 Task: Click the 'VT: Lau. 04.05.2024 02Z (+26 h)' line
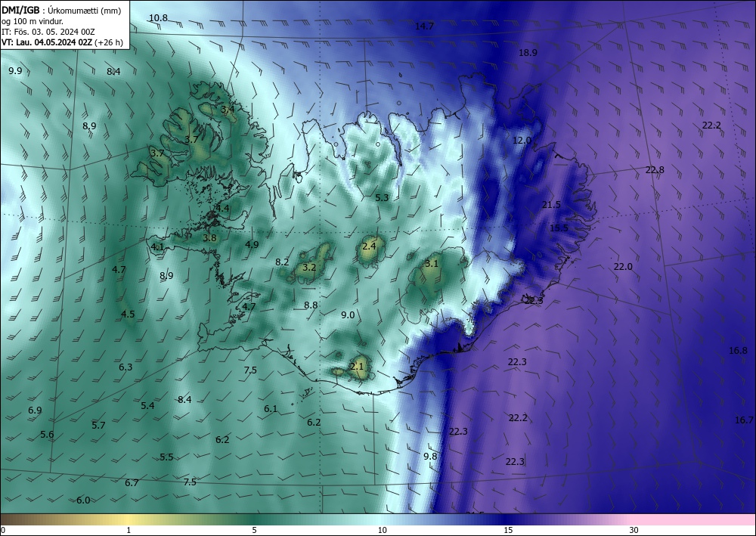pyautogui.click(x=62, y=42)
